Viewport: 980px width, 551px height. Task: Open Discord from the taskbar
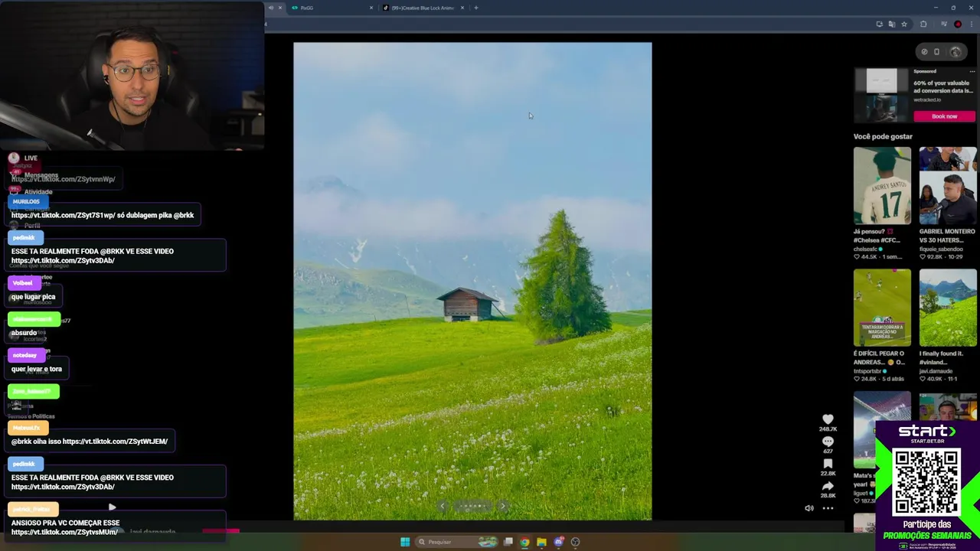pyautogui.click(x=558, y=542)
